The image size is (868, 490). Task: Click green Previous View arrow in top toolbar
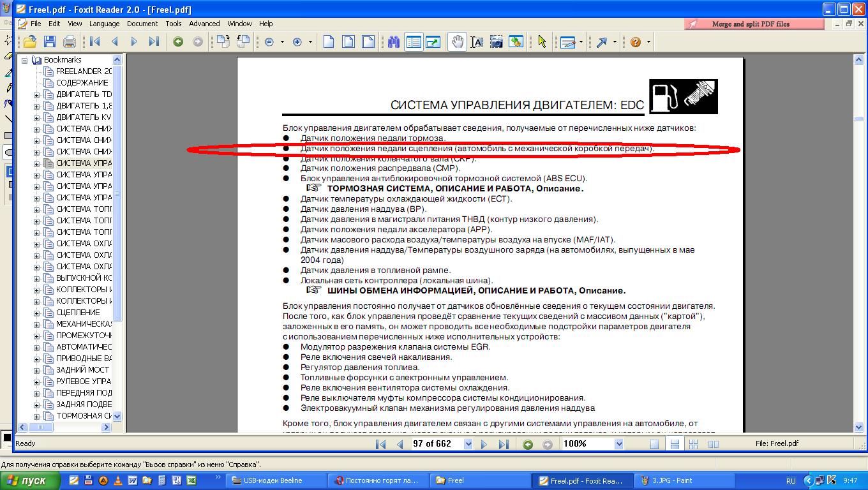coord(178,42)
